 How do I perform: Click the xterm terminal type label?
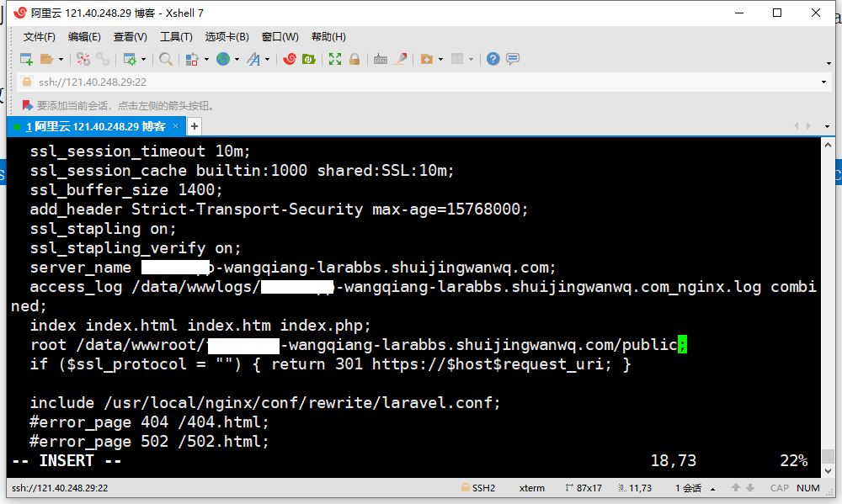click(531, 488)
